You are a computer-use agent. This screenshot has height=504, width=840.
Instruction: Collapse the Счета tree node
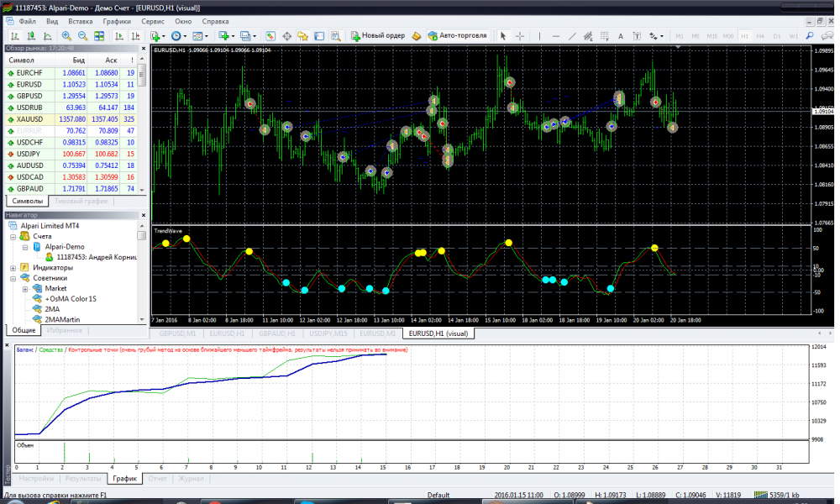[x=13, y=236]
